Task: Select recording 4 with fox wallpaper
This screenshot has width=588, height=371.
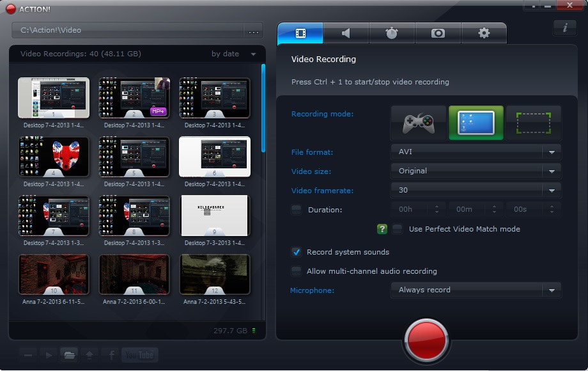Action: coord(54,157)
